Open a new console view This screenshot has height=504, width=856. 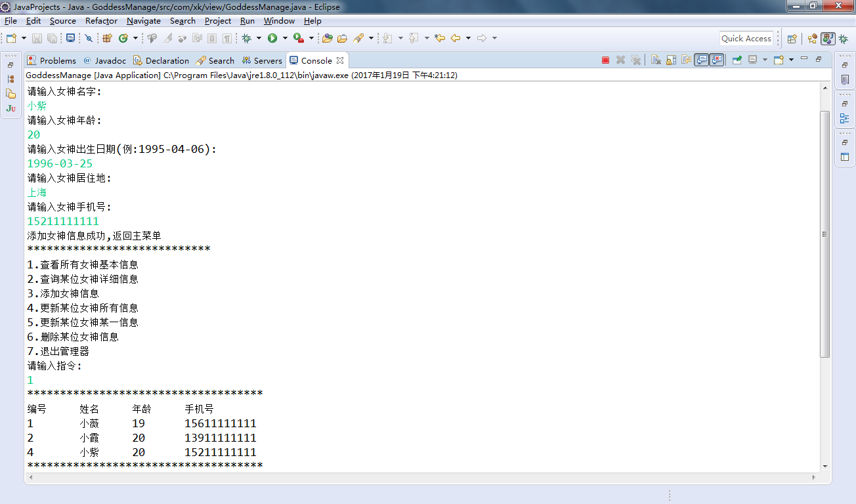[779, 60]
